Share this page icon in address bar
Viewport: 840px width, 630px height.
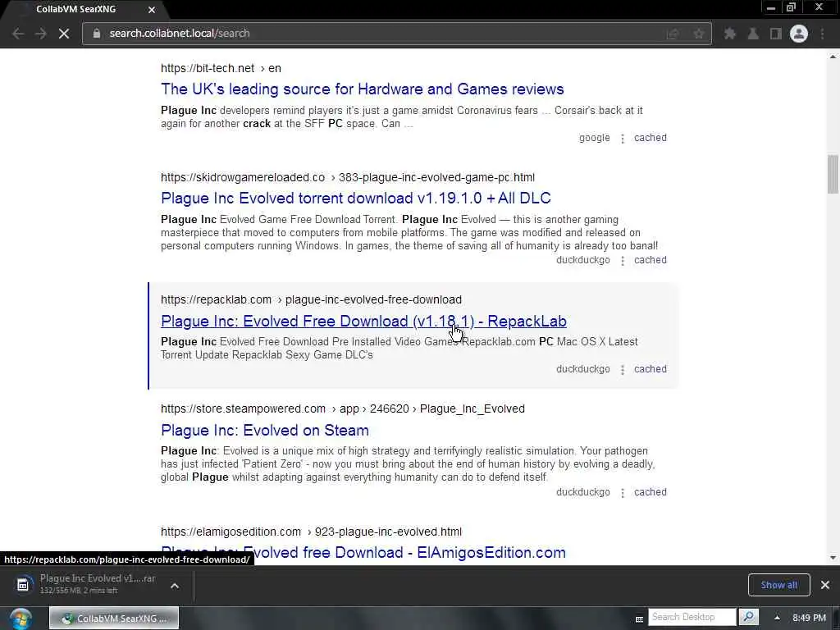click(673, 34)
